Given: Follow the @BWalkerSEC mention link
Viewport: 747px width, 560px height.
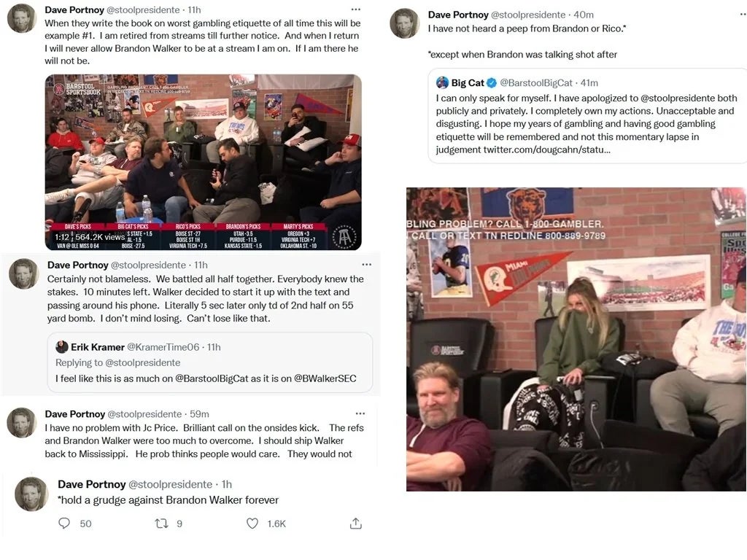Looking at the screenshot, I should click(x=325, y=378).
